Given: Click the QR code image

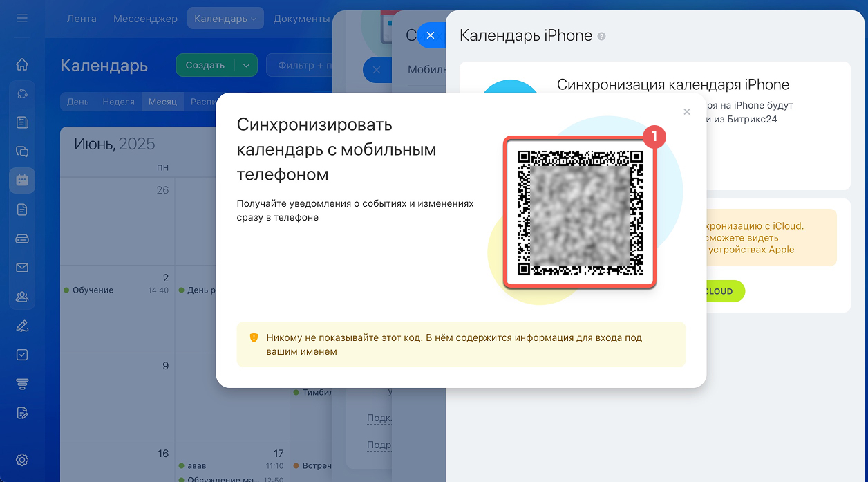Looking at the screenshot, I should pos(581,212).
